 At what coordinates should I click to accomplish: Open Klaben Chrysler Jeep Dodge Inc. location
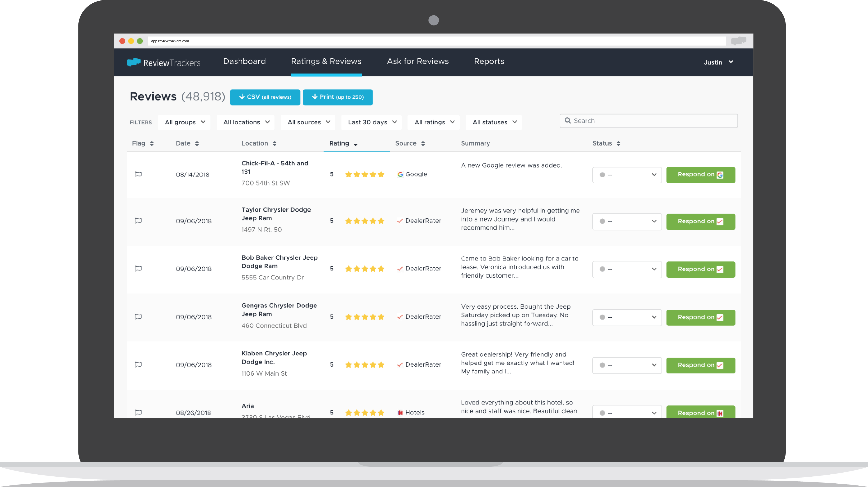(274, 358)
